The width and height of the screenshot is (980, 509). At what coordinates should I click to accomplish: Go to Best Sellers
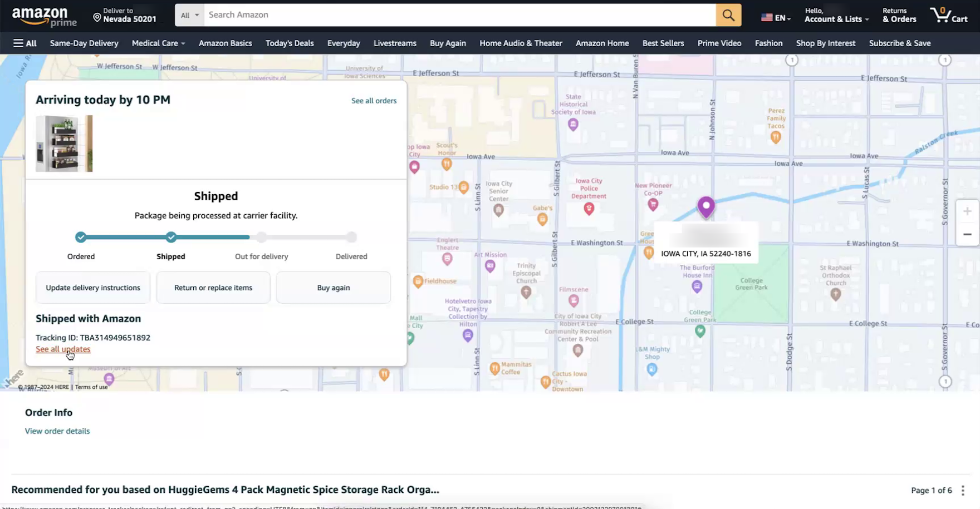[663, 43]
